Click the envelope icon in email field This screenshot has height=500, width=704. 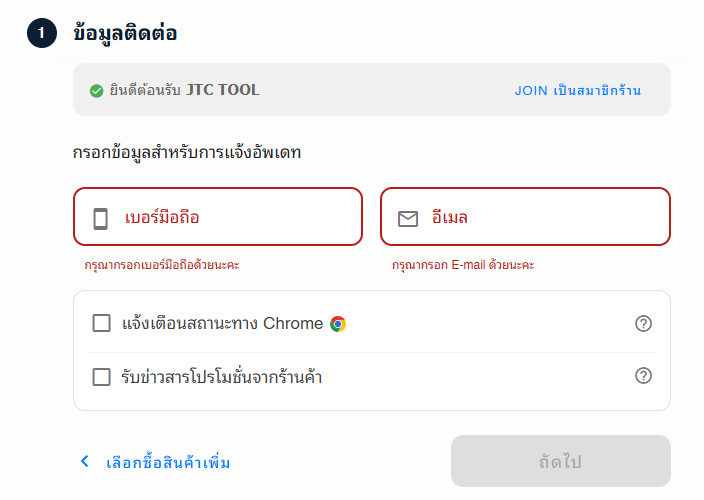[x=408, y=219]
